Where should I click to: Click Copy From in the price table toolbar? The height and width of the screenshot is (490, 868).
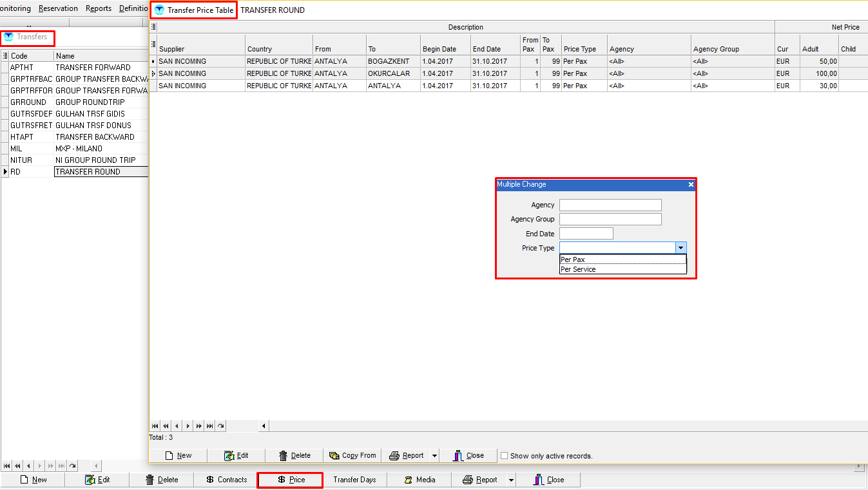click(352, 455)
